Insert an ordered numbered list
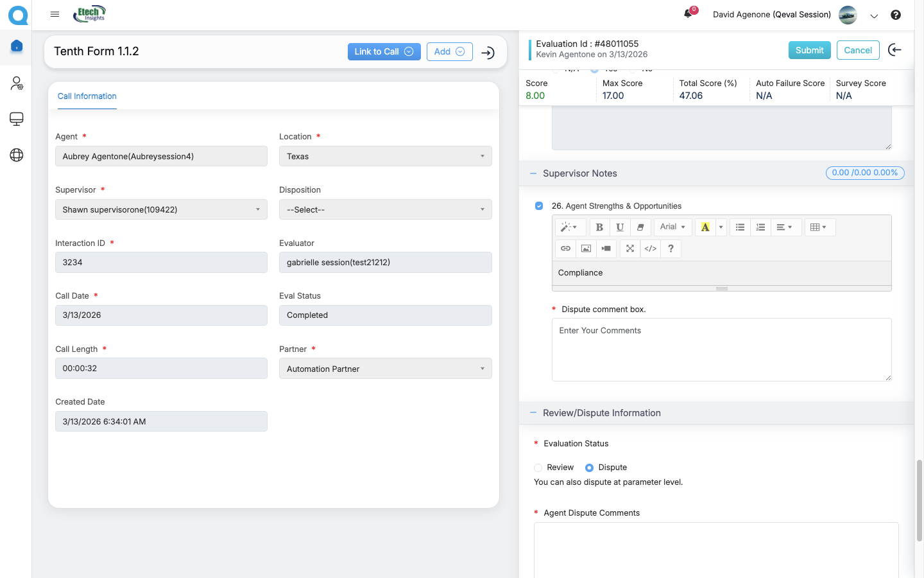 [x=760, y=227]
